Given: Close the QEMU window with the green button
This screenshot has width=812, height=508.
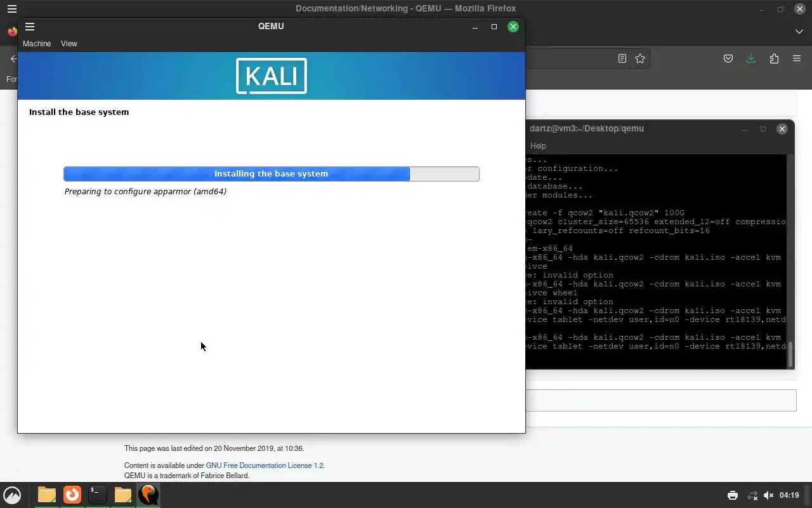Looking at the screenshot, I should pyautogui.click(x=513, y=27).
